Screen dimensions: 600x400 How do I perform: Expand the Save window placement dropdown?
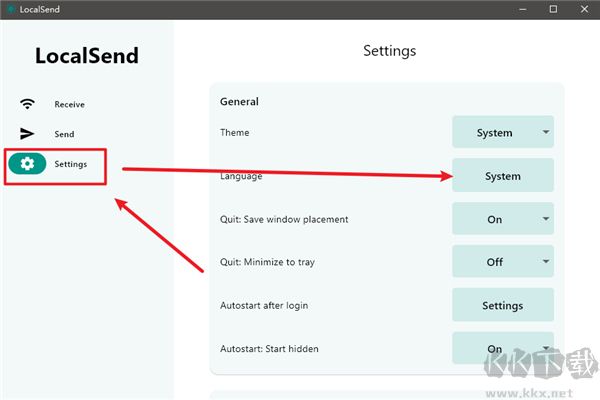click(x=502, y=219)
